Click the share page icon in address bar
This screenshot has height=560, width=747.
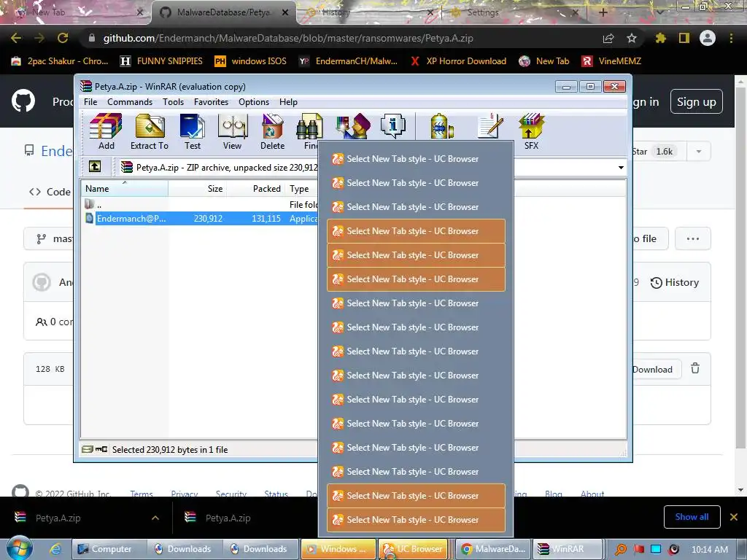(x=608, y=38)
